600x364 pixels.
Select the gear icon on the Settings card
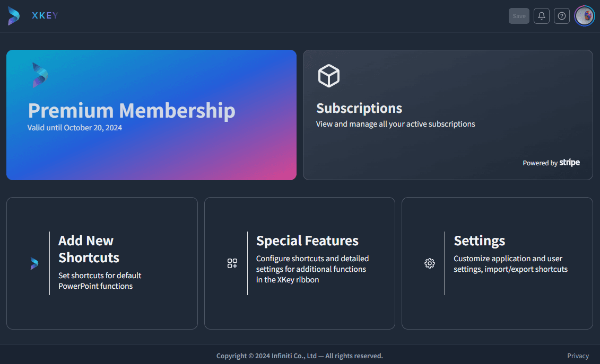pyautogui.click(x=430, y=263)
